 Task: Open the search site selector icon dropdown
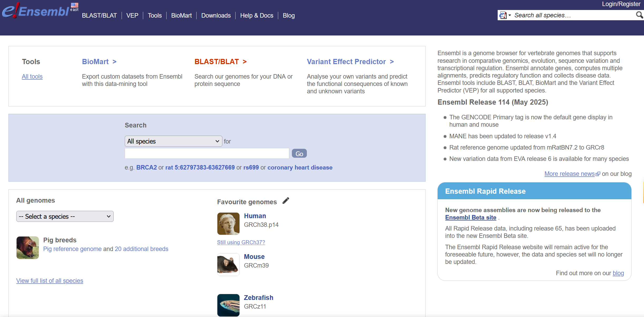click(x=505, y=15)
